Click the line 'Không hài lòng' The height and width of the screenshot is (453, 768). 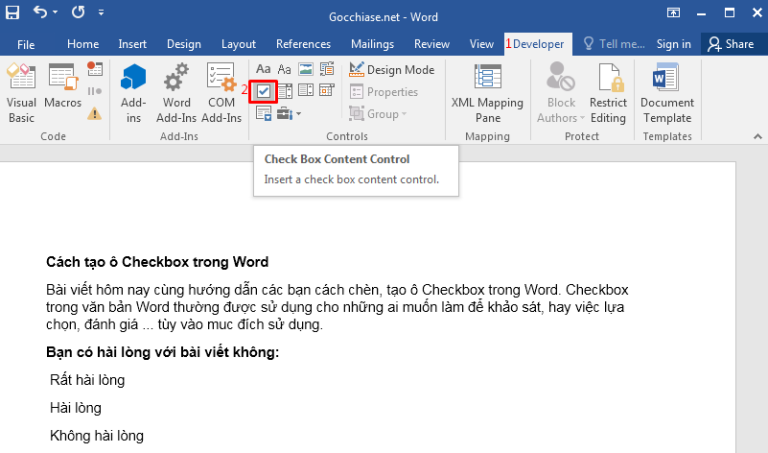97,436
